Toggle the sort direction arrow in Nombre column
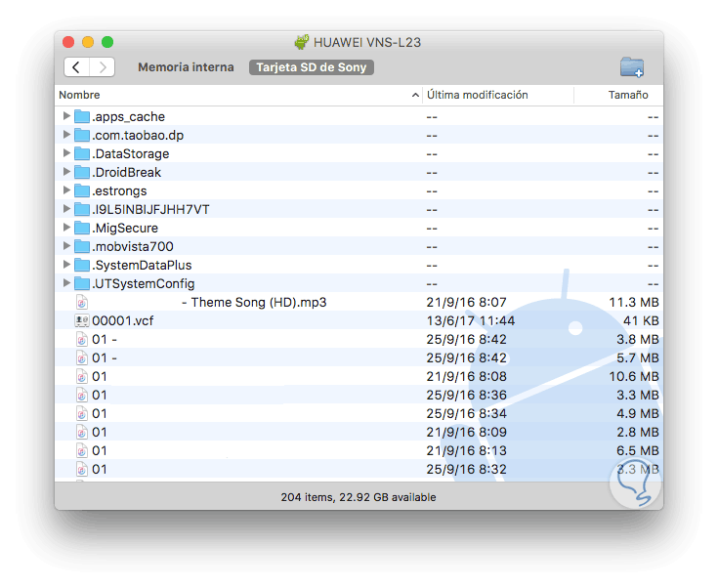 (x=415, y=95)
